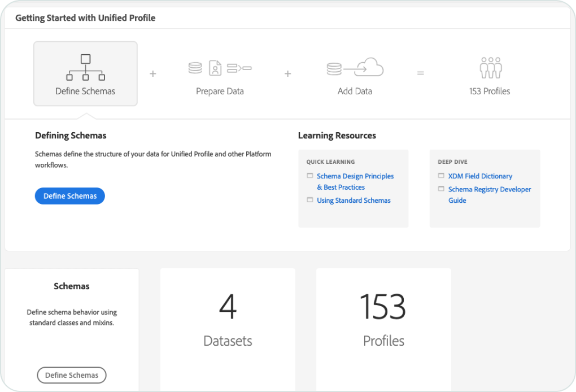Click icon beside XDM Field Dictionary
576x392 pixels.
(441, 176)
